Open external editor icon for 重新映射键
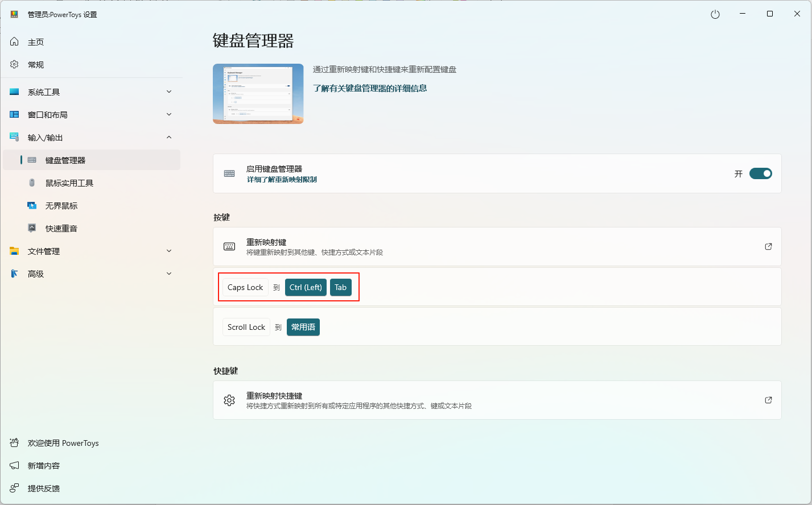This screenshot has width=812, height=505. (x=768, y=246)
